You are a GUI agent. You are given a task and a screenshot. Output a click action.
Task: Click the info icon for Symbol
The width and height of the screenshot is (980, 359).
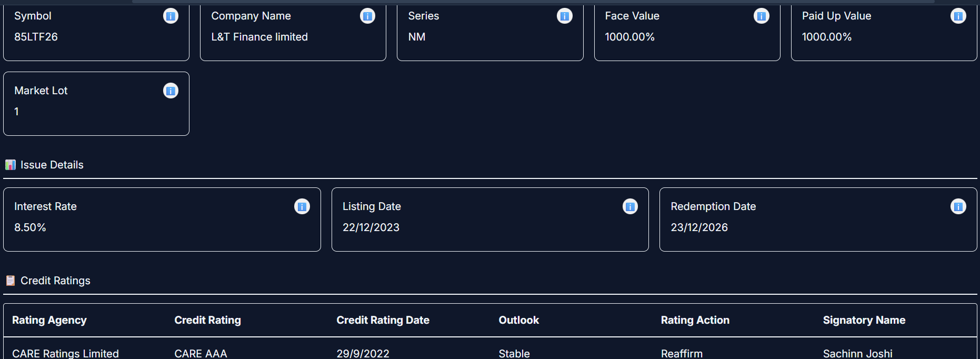click(x=171, y=16)
